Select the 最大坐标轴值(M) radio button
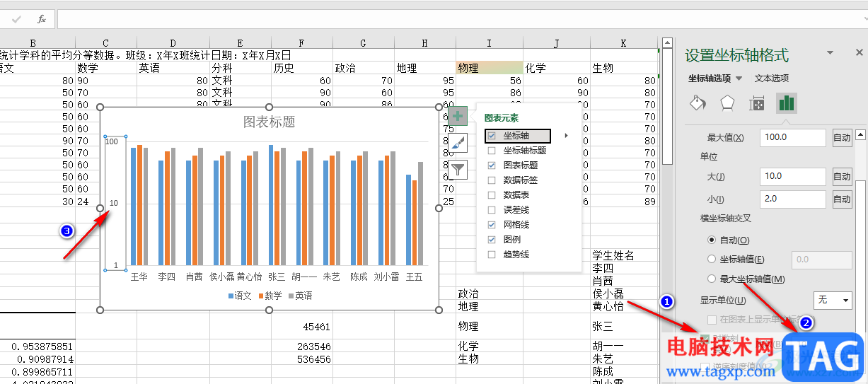 tap(712, 279)
